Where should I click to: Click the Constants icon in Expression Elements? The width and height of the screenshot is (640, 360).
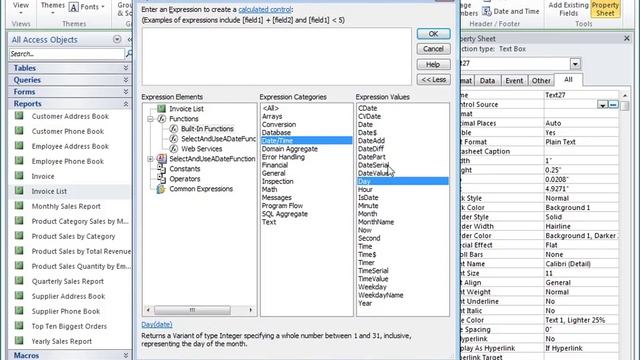point(162,169)
